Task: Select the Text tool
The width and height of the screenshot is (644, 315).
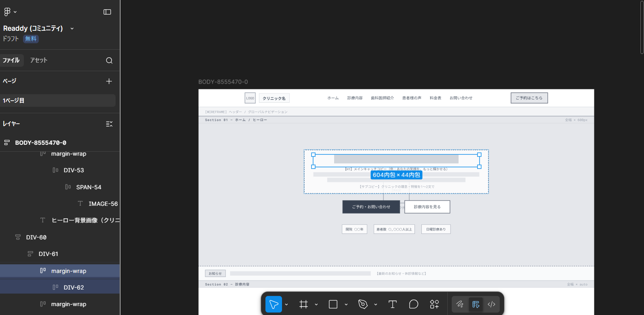Action: pos(392,304)
